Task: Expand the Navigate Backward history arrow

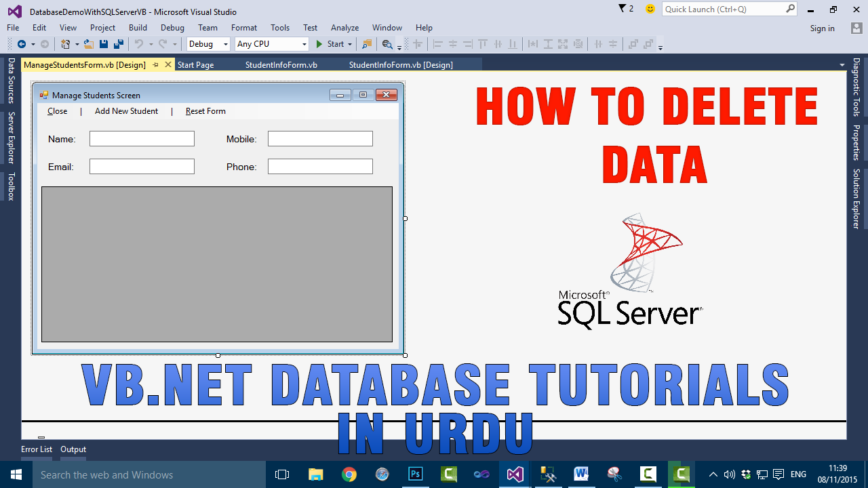Action: click(33, 44)
